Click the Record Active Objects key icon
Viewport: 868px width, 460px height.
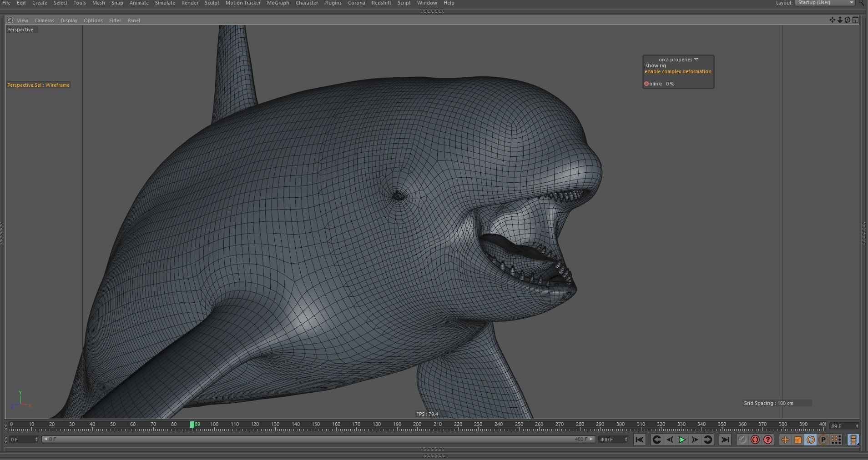coord(742,440)
